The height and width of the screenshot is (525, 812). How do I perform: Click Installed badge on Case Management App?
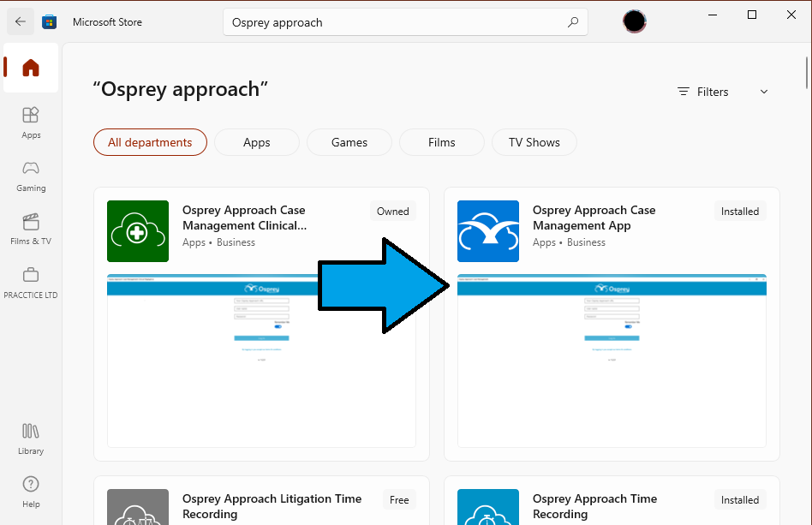(740, 212)
